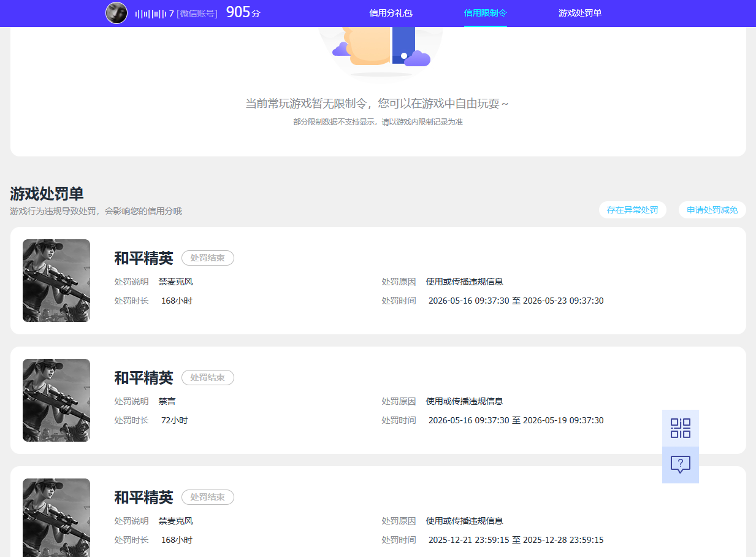Switch to the 信用限制令 tab
Screen dimensions: 756x557
486,13
